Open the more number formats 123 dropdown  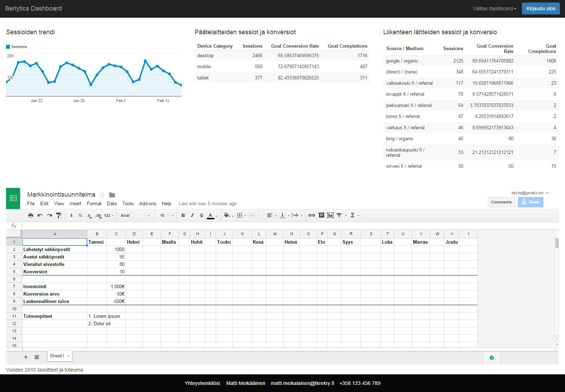(109, 215)
